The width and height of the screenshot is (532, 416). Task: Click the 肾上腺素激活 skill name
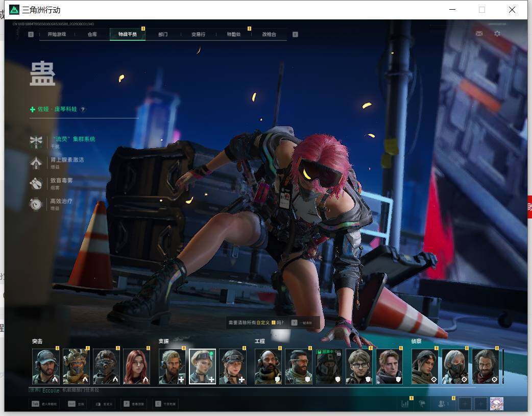click(67, 159)
